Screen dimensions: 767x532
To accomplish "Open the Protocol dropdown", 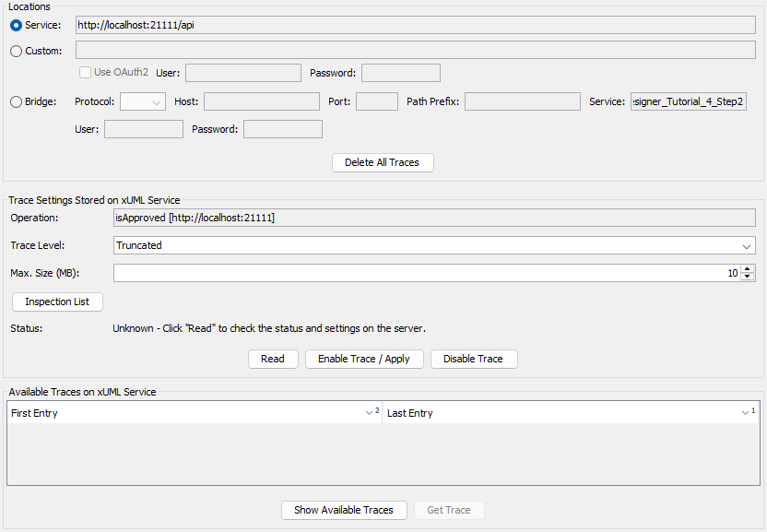I will [143, 101].
